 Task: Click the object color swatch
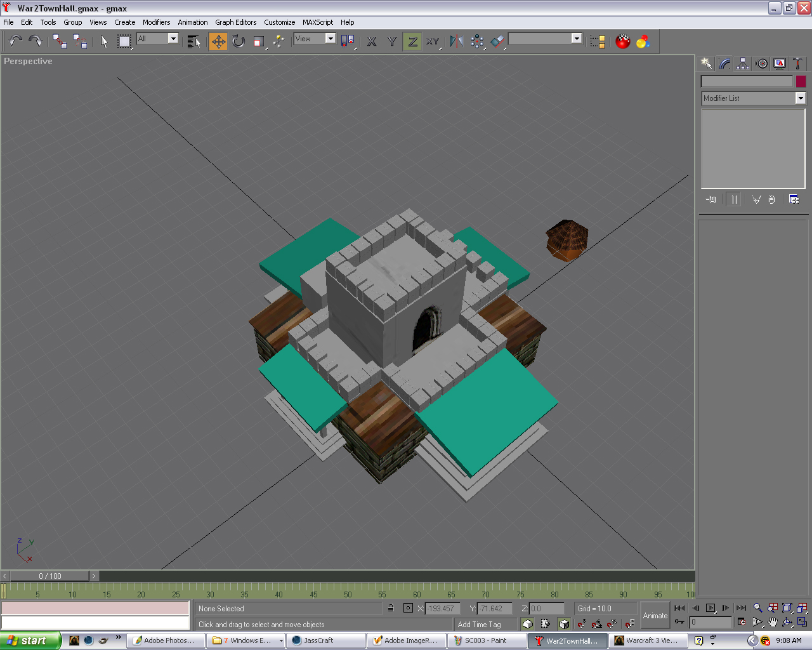pyautogui.click(x=801, y=81)
